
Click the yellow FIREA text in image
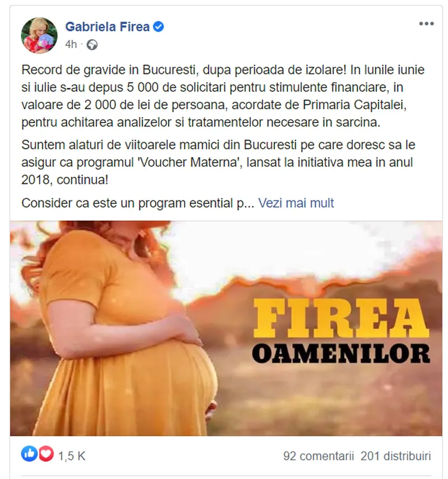(x=340, y=318)
